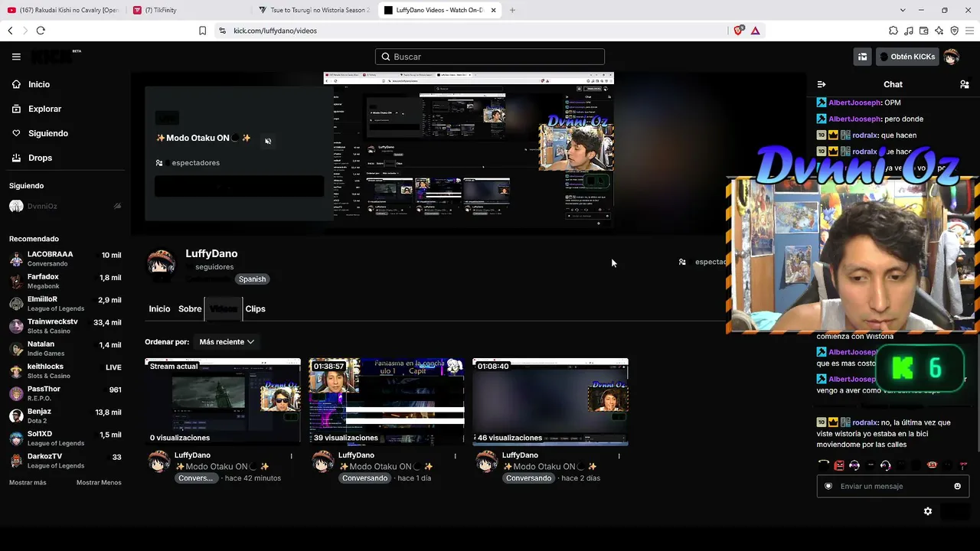Click the site info icon in the address bar
The width and height of the screenshot is (980, 551).
click(x=222, y=31)
